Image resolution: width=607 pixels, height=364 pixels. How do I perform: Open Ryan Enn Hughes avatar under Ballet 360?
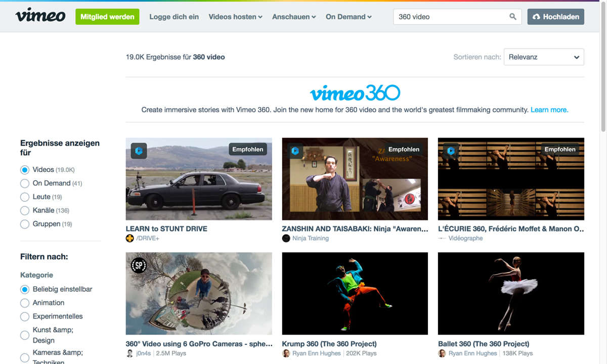(x=442, y=353)
